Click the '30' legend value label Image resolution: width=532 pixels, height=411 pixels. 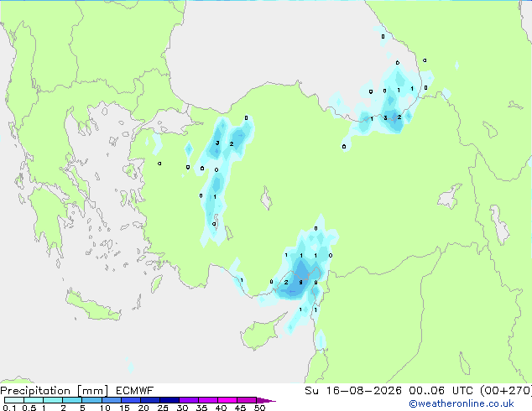[182, 408]
